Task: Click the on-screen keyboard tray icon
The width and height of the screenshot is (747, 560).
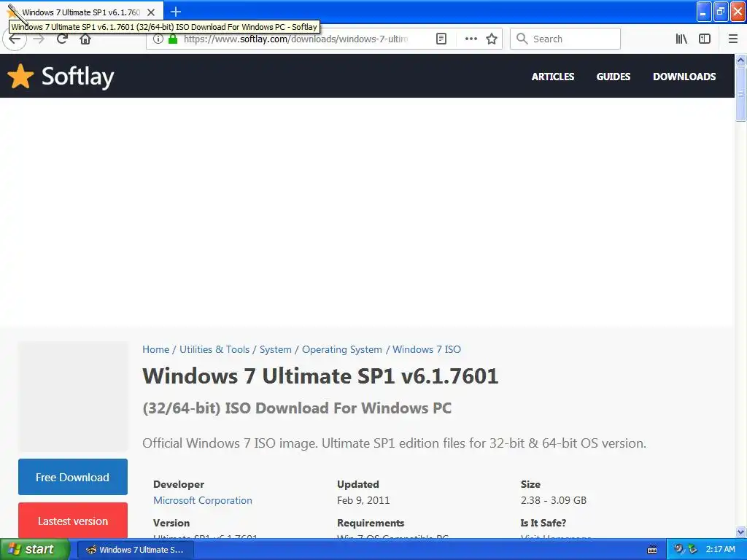Action: [x=652, y=550]
